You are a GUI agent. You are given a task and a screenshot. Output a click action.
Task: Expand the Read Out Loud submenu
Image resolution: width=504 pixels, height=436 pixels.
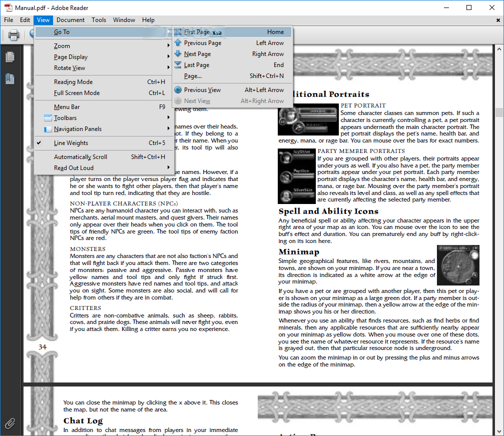[104, 168]
